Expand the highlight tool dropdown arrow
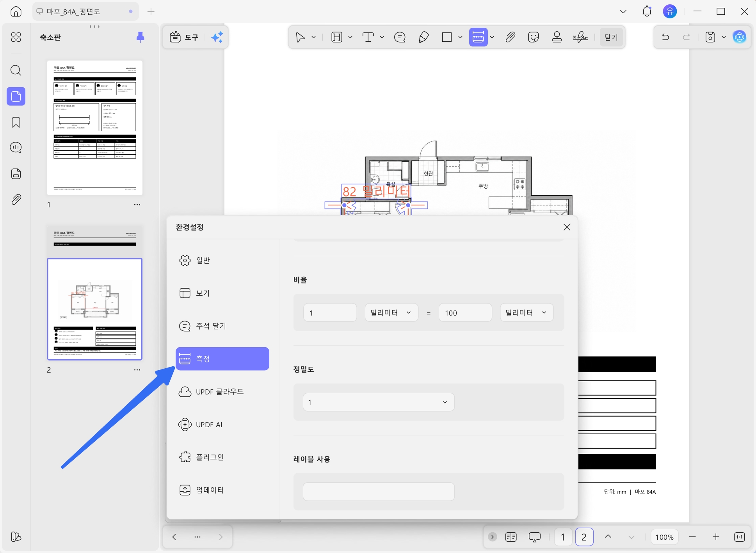Image resolution: width=756 pixels, height=553 pixels. (350, 37)
